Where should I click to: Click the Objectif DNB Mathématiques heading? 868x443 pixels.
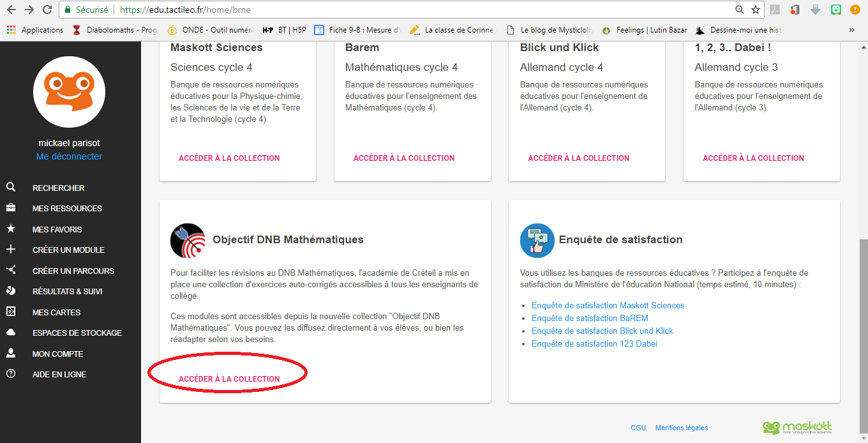288,240
